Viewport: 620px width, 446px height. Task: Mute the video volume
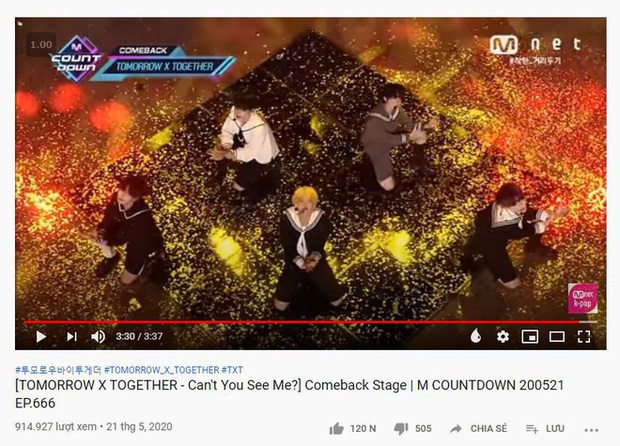pyautogui.click(x=98, y=336)
